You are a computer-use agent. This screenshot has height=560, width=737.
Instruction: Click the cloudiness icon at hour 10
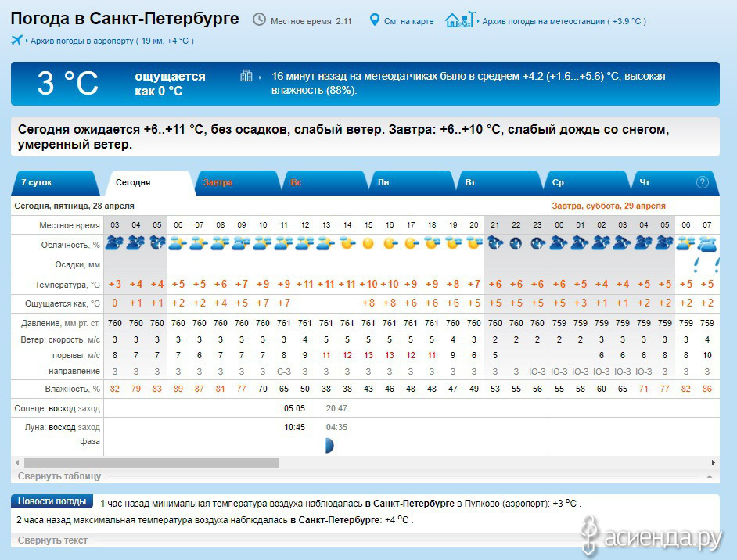263,243
